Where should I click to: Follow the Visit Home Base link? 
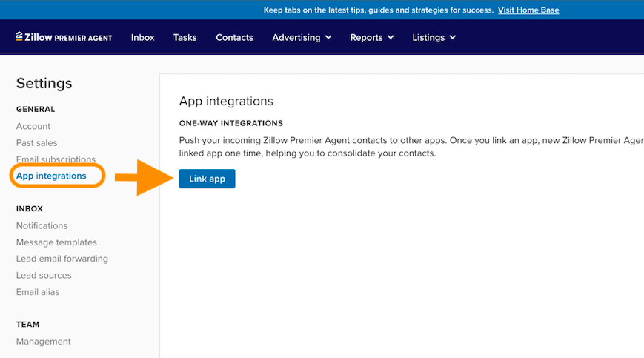[x=528, y=10]
